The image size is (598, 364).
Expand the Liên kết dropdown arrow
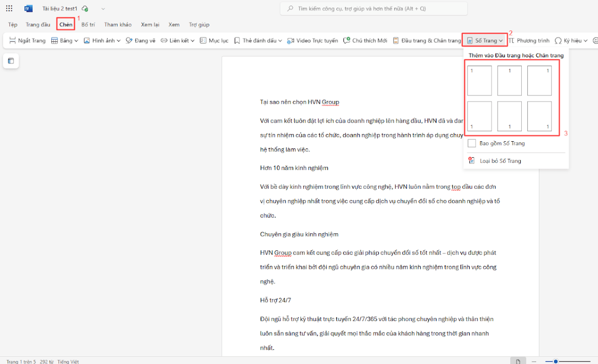193,41
